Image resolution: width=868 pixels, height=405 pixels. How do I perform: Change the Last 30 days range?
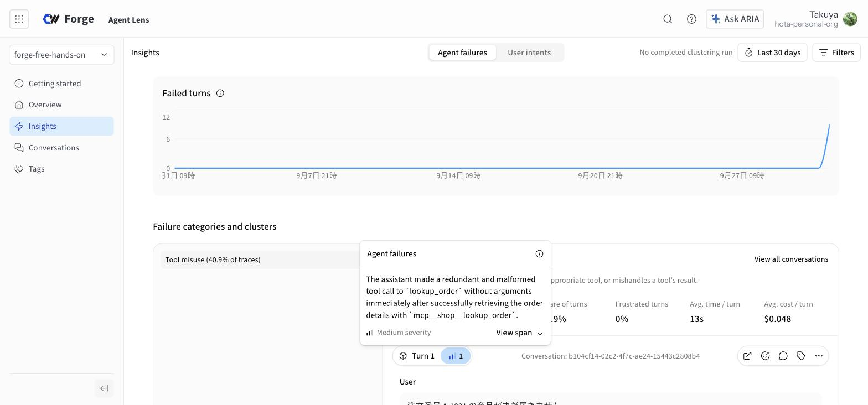[x=772, y=53]
